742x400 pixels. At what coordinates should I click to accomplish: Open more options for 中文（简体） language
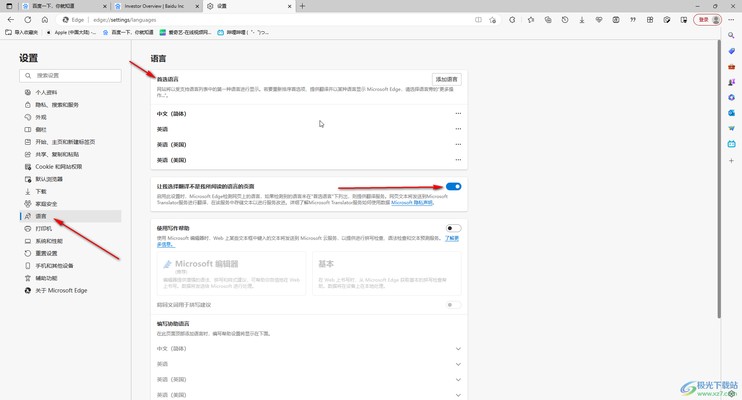coord(458,114)
